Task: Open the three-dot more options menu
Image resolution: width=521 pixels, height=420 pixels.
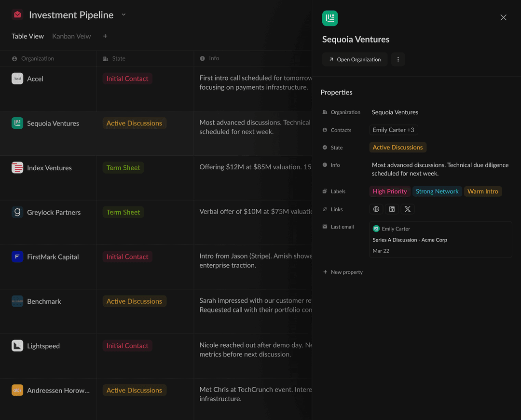Action: tap(398, 59)
